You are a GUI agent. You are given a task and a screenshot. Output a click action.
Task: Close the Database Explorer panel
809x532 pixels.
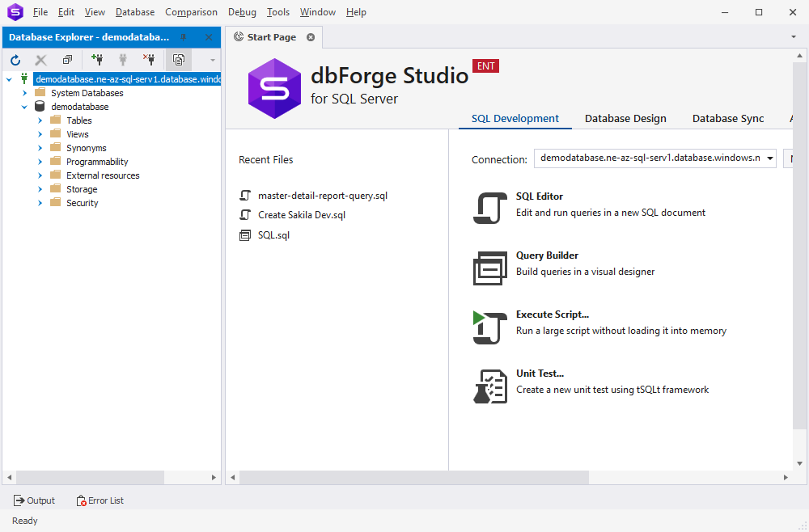pyautogui.click(x=209, y=37)
